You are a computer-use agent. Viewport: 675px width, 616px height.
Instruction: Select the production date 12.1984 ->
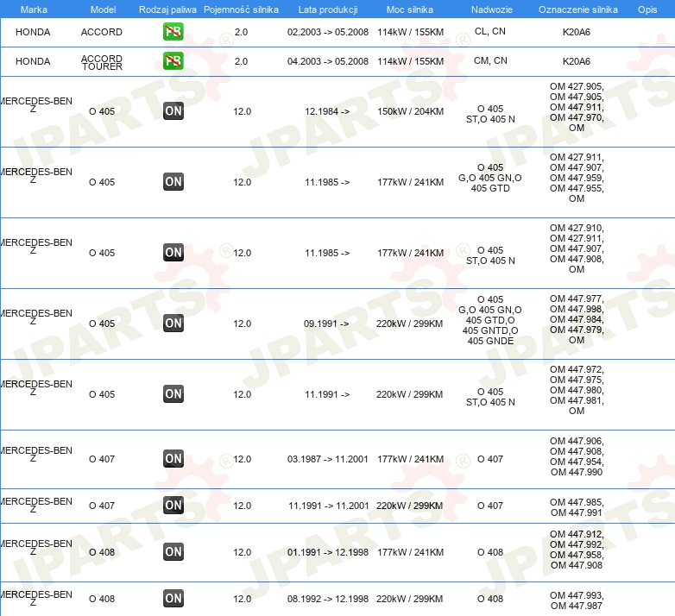point(327,111)
